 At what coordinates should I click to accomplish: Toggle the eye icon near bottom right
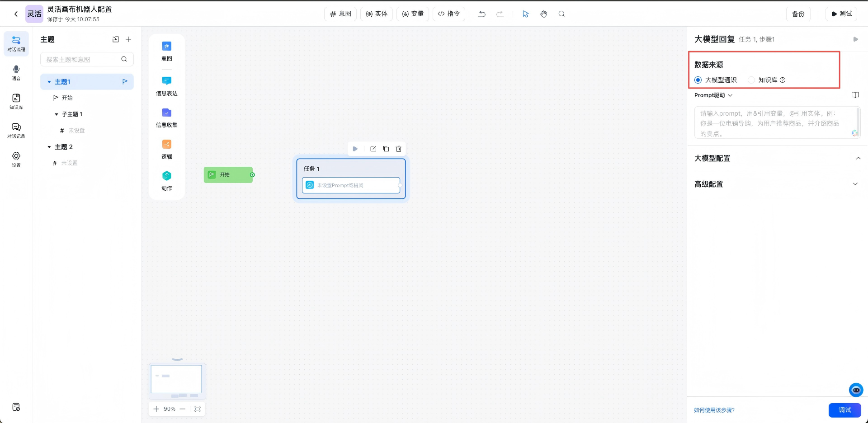click(855, 390)
